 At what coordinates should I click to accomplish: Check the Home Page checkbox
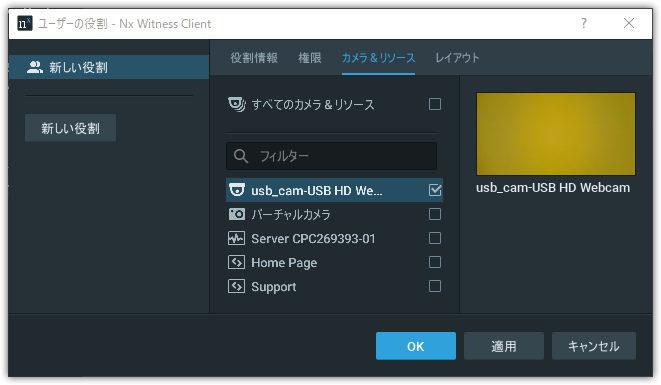tap(435, 262)
